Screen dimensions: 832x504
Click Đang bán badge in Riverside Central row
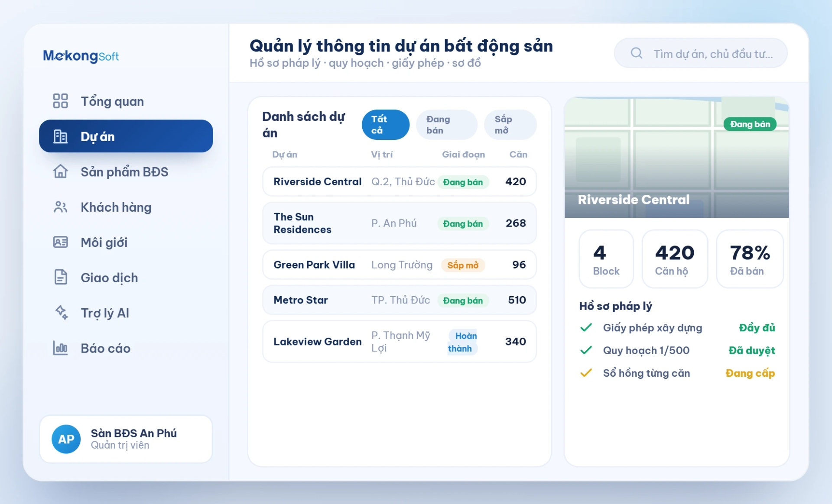(x=463, y=182)
